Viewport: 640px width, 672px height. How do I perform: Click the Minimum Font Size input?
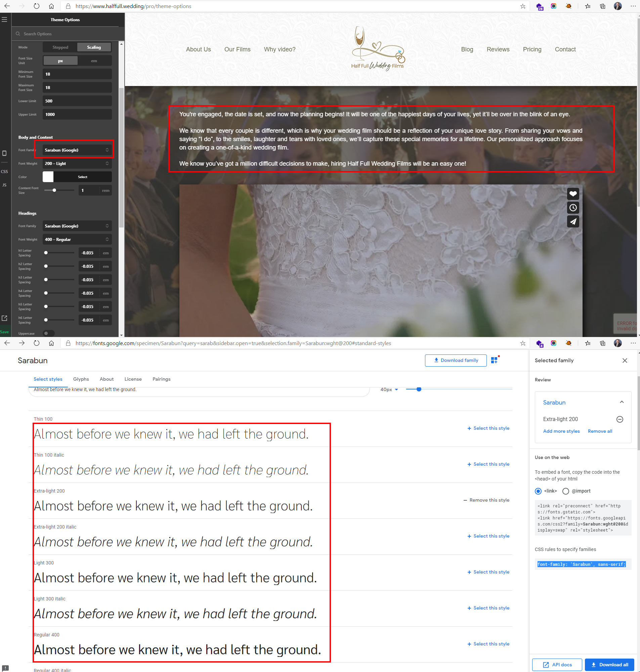click(x=77, y=74)
